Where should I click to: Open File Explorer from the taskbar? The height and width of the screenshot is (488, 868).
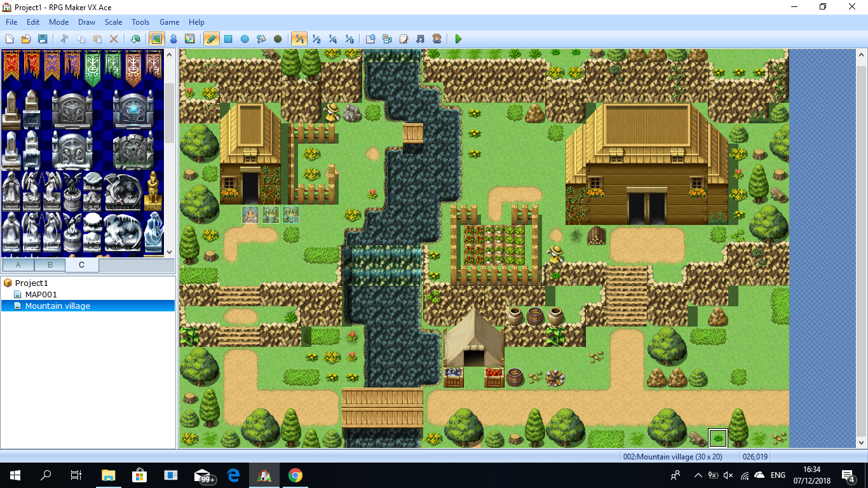point(109,475)
